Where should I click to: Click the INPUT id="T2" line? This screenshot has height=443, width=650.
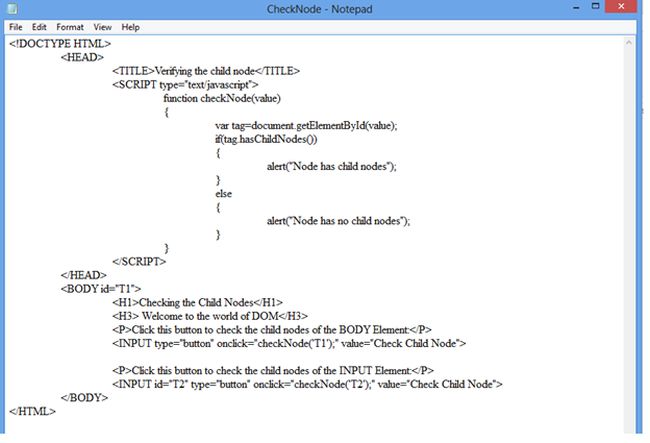307,384
